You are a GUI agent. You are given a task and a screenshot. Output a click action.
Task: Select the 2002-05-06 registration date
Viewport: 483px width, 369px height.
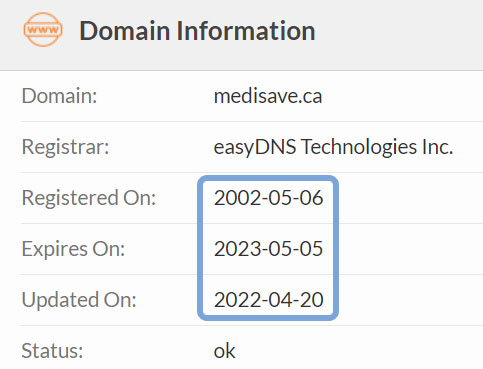pos(269,198)
